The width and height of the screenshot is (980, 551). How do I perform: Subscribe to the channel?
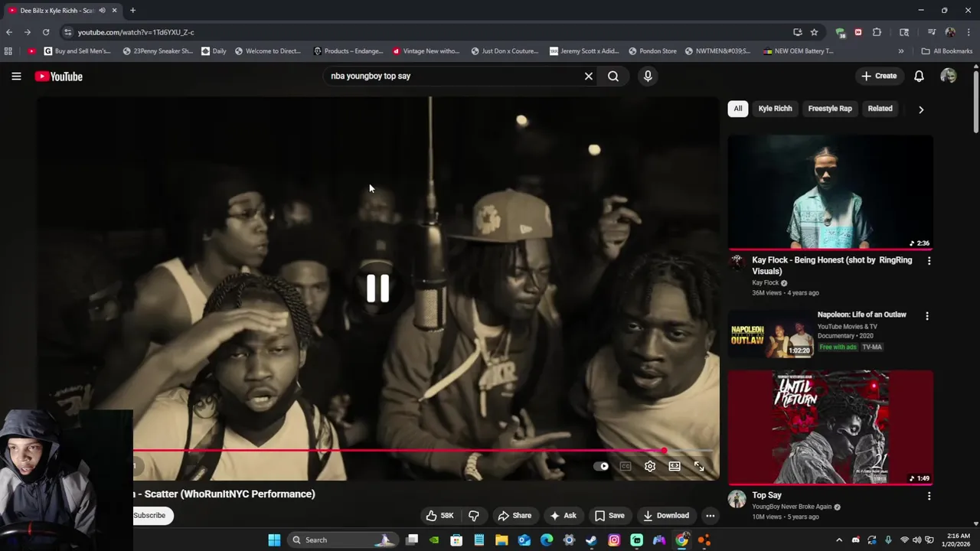point(149,516)
